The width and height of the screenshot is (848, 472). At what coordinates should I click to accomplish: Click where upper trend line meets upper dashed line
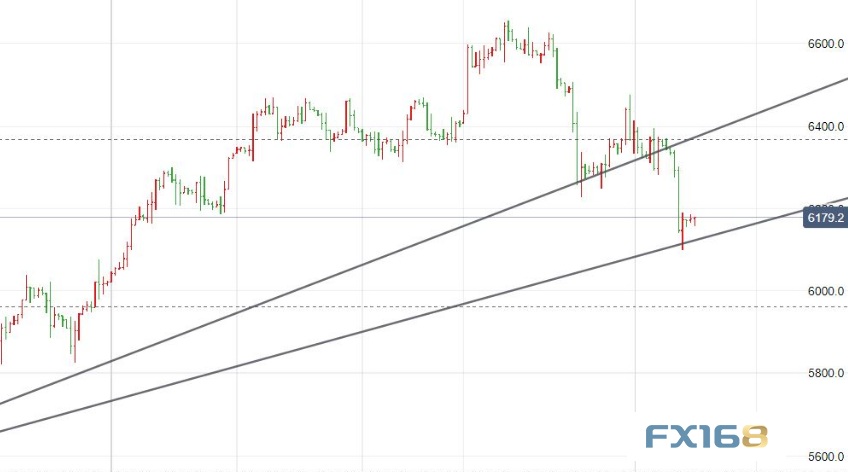[x=687, y=139]
